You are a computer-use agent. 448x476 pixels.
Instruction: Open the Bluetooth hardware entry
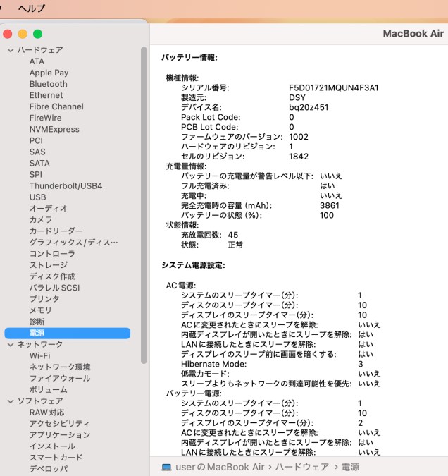coord(48,84)
